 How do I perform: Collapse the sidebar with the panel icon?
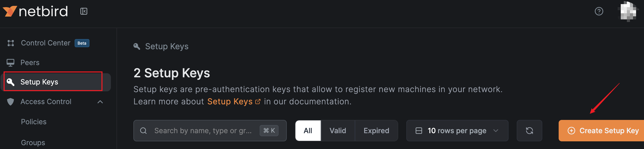point(84,11)
